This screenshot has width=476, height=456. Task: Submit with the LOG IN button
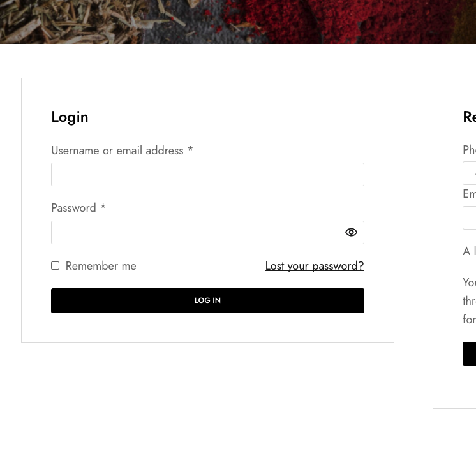coord(207,300)
